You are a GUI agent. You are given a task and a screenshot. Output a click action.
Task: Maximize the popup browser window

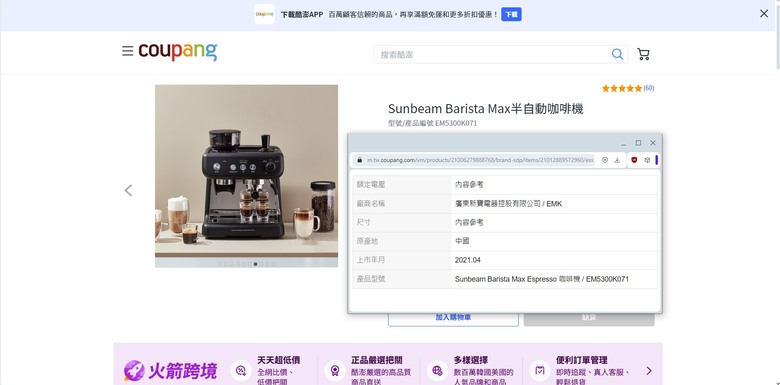pos(638,143)
